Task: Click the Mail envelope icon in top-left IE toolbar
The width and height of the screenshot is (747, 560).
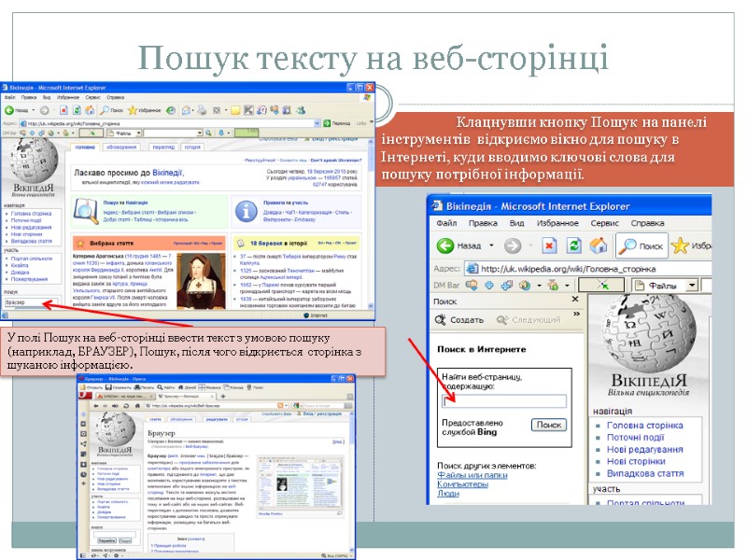Action: (187, 110)
